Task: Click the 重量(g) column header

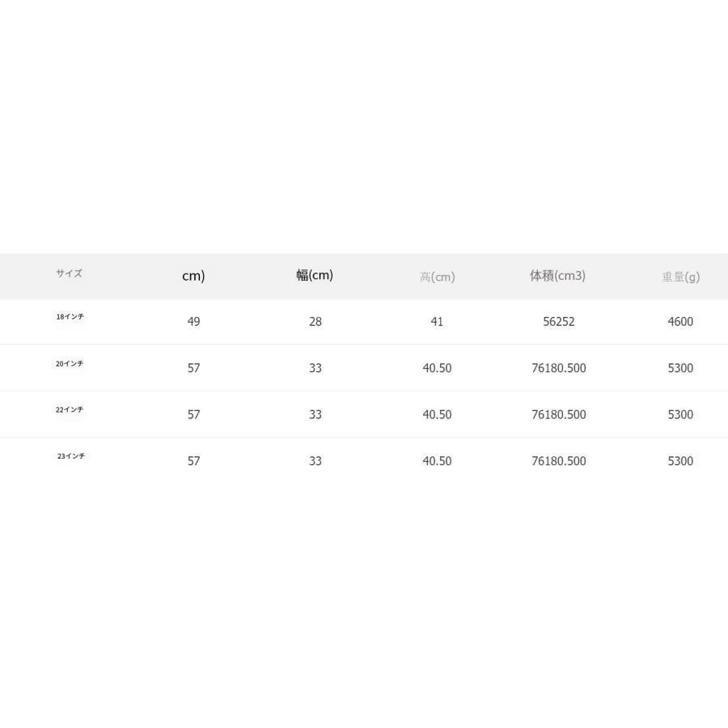Action: [x=680, y=277]
